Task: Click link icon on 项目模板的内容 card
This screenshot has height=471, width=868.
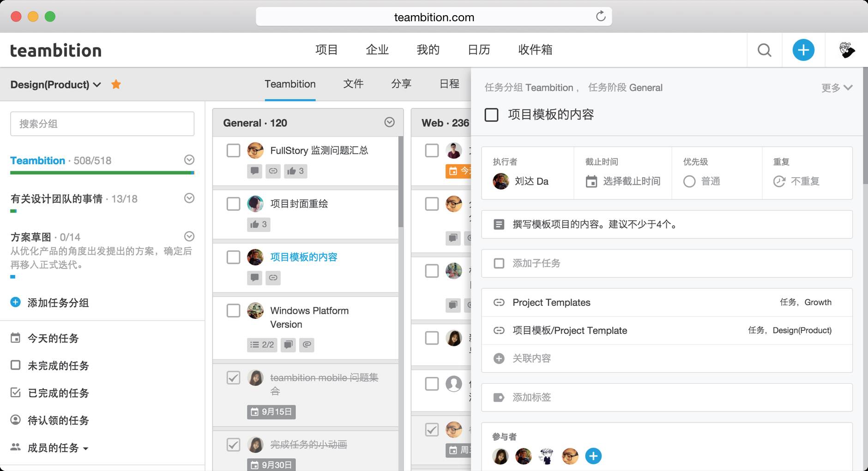Action: pos(273,278)
